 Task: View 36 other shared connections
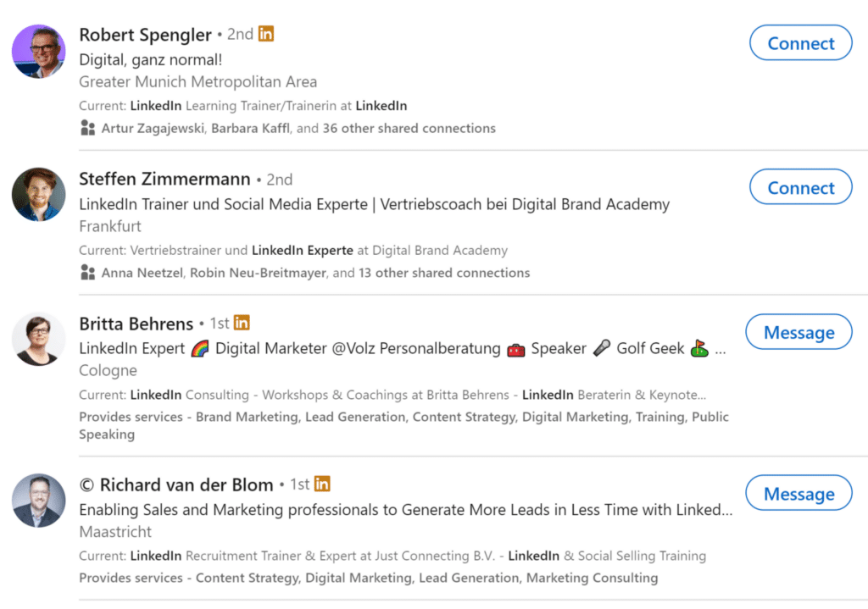(409, 129)
